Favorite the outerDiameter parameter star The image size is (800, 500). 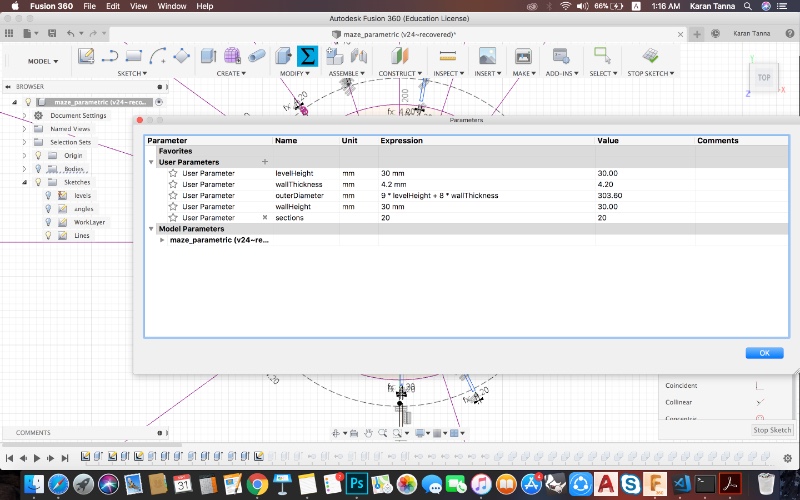(x=173, y=195)
